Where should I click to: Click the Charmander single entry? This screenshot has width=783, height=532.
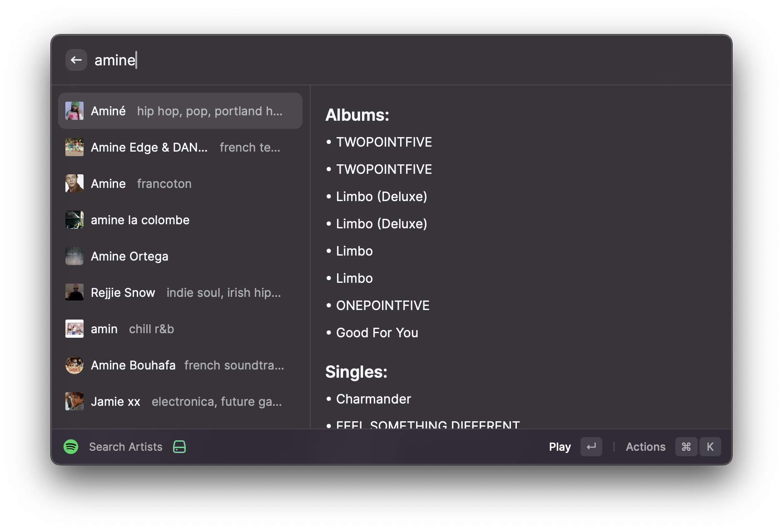tap(373, 399)
